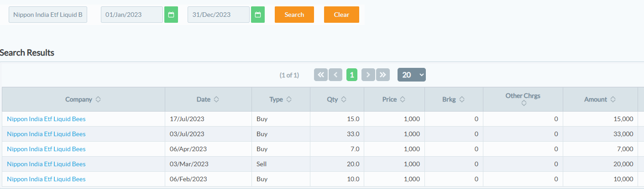Click the (1 of 1) page indicator
The width and height of the screenshot is (644, 189).
[289, 75]
